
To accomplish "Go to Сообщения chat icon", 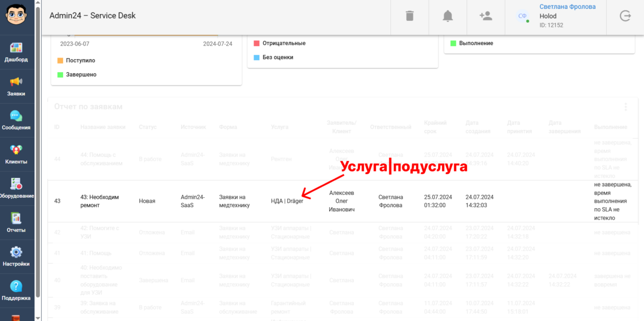I will (x=16, y=116).
